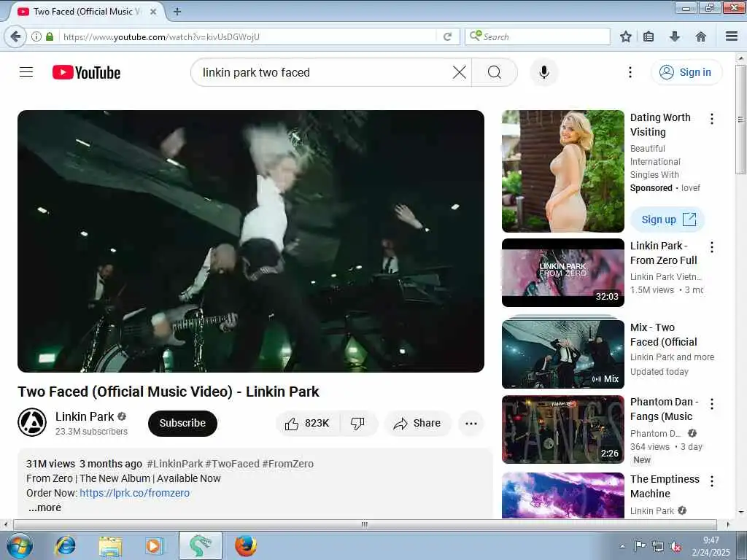The image size is (747, 560).
Task: Open the Mix - Two Faced playlist thumbnail
Action: pyautogui.click(x=562, y=354)
